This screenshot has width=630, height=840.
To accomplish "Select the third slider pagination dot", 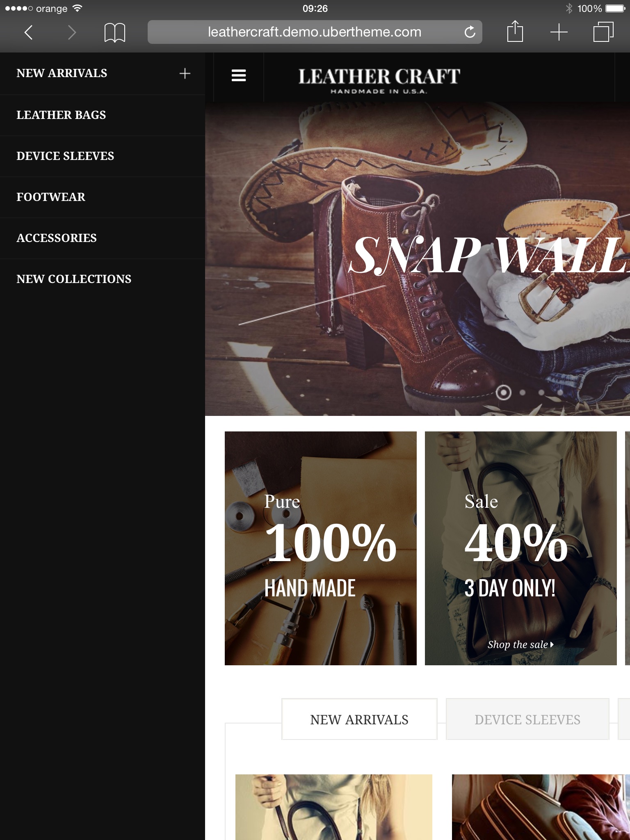I will [541, 393].
